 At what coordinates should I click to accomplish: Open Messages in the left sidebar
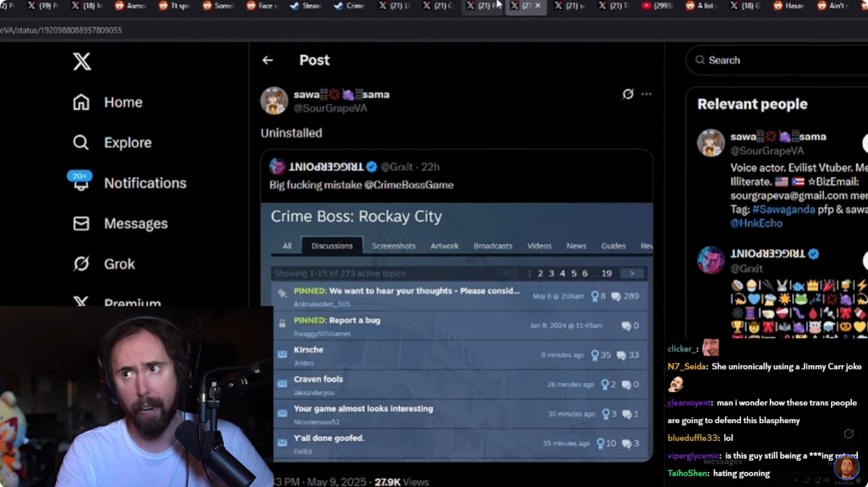tap(120, 223)
